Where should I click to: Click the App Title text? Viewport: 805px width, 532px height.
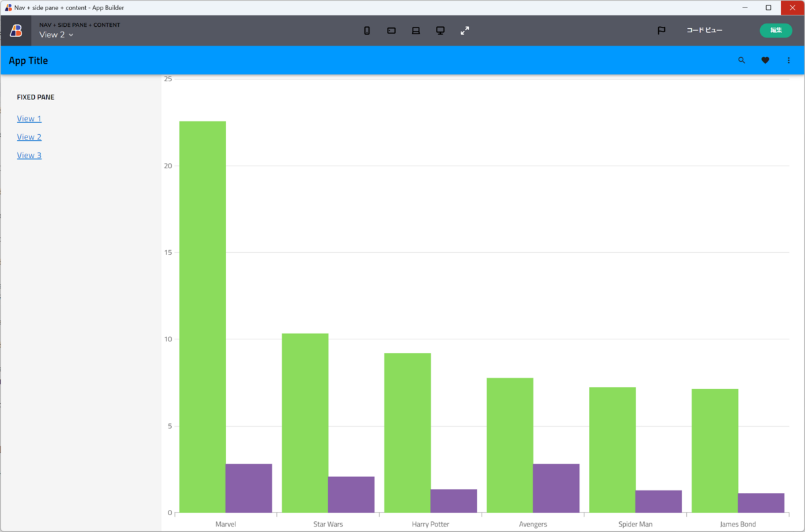pyautogui.click(x=28, y=60)
